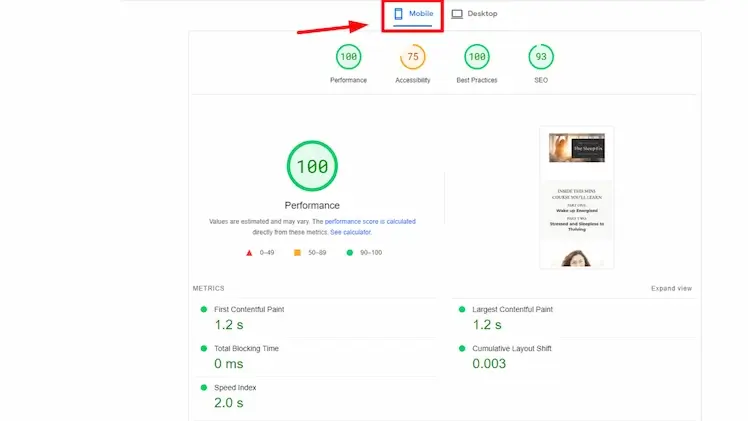Viewport: 748px width, 421px height.
Task: Jump to the SEO score gauge 93
Action: click(541, 57)
